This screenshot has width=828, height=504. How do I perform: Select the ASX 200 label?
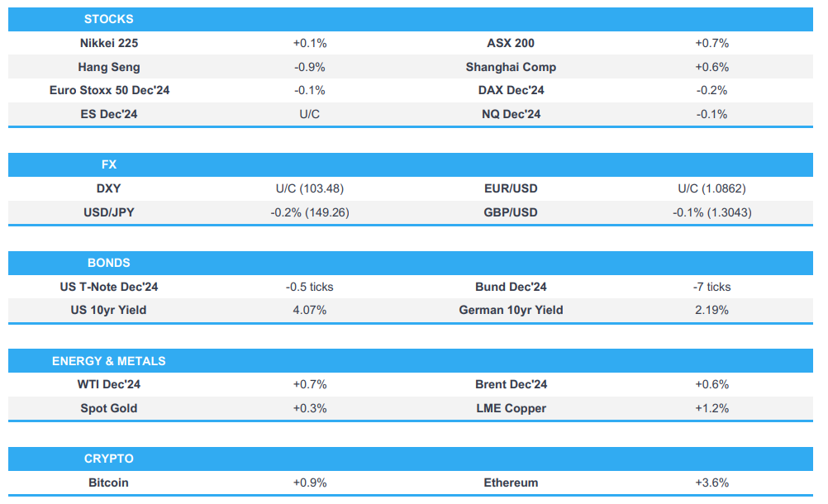(x=511, y=43)
